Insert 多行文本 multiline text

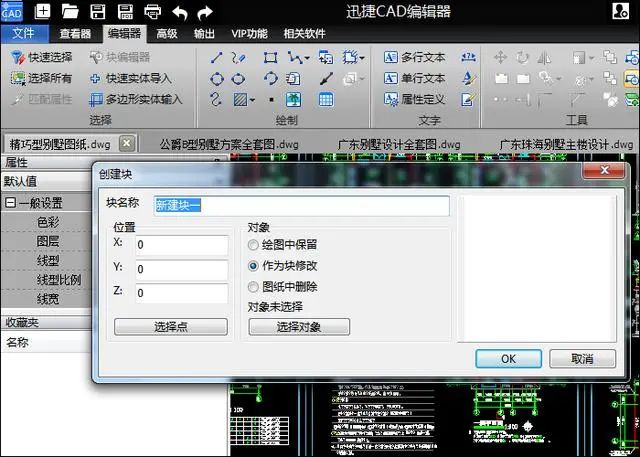tap(414, 57)
